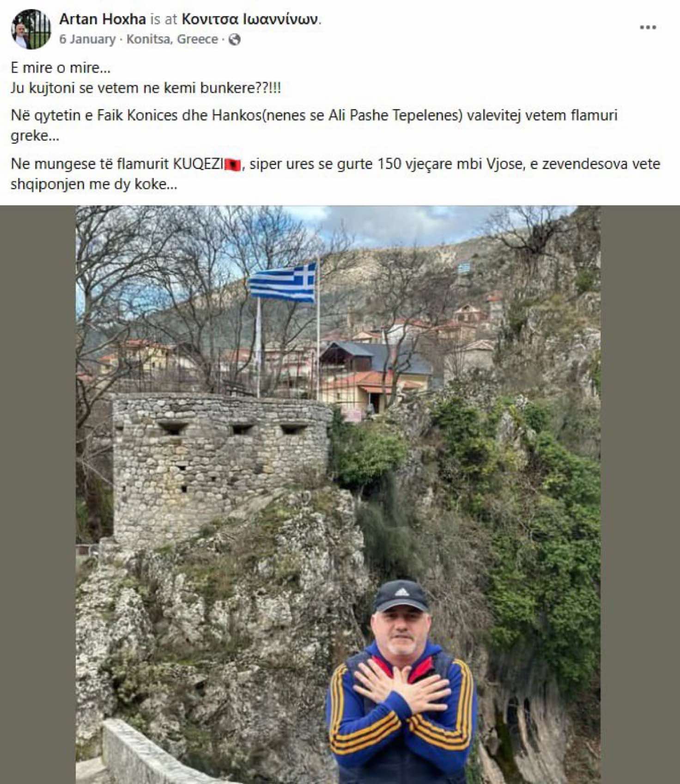Click the Greek flag in the photo
This screenshot has height=784, width=680.
tap(283, 282)
